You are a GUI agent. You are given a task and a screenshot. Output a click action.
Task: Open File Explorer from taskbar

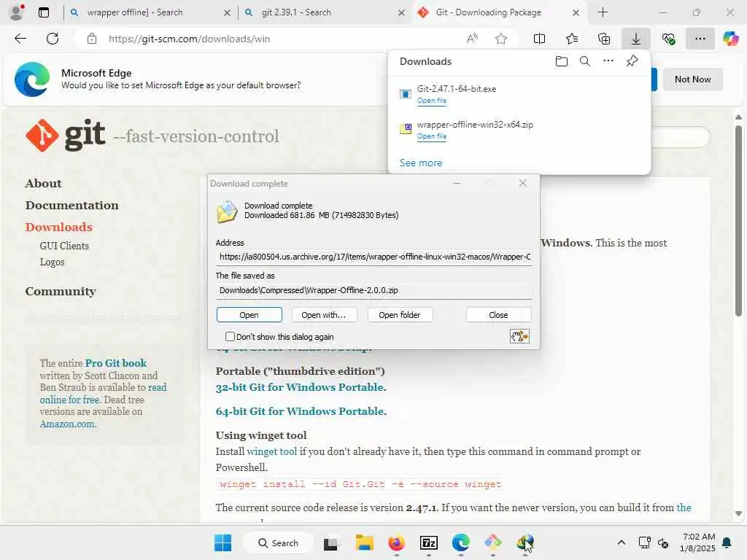click(x=365, y=542)
